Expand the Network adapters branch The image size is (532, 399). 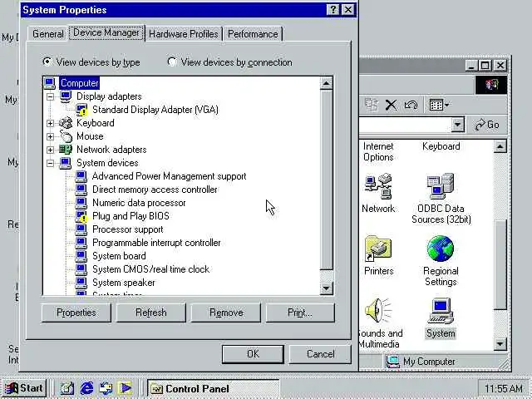(50, 150)
